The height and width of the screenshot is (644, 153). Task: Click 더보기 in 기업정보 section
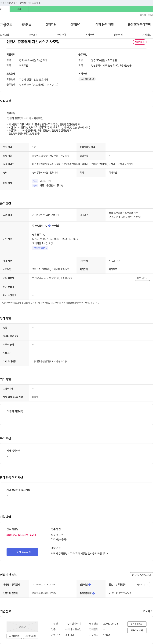point(148,611)
